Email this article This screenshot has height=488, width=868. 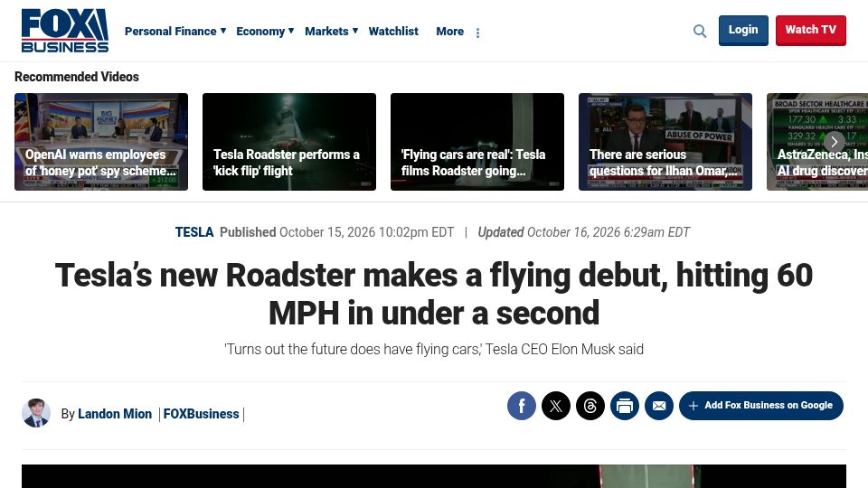point(659,406)
